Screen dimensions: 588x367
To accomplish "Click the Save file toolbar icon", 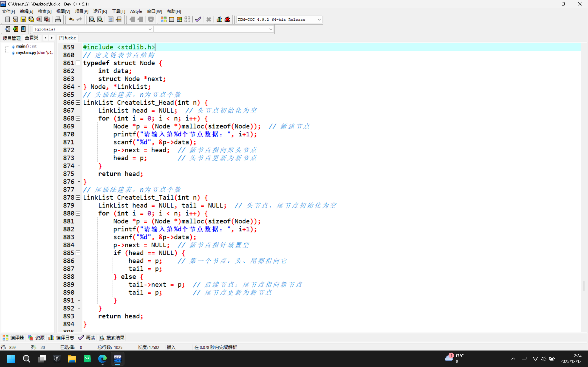I will 23,19.
